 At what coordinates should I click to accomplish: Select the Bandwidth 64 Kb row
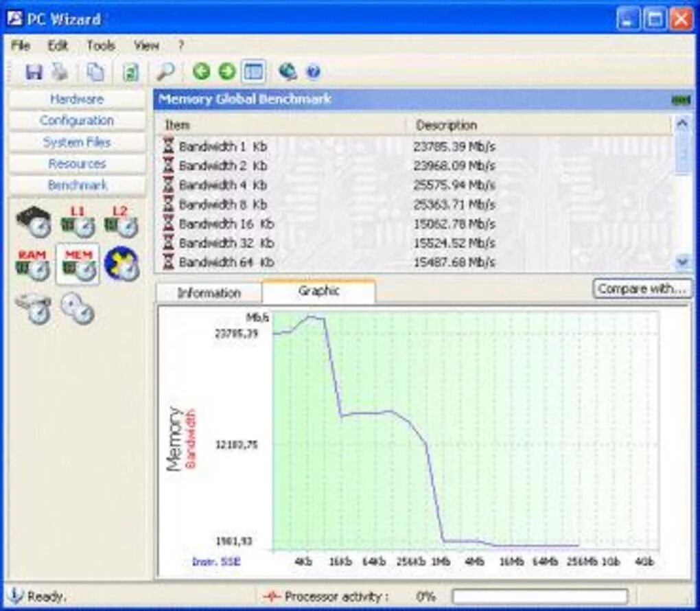coord(413,262)
